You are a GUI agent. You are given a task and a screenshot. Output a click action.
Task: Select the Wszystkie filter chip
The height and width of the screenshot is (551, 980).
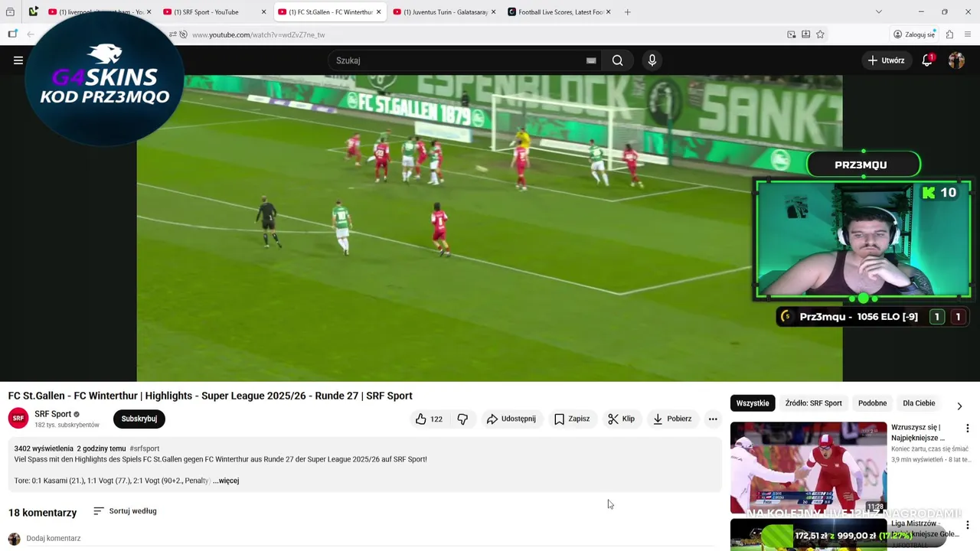click(753, 403)
